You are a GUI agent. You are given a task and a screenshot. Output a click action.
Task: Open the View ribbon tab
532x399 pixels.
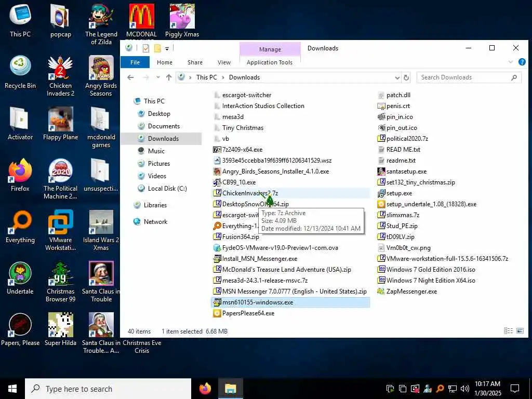224,62
